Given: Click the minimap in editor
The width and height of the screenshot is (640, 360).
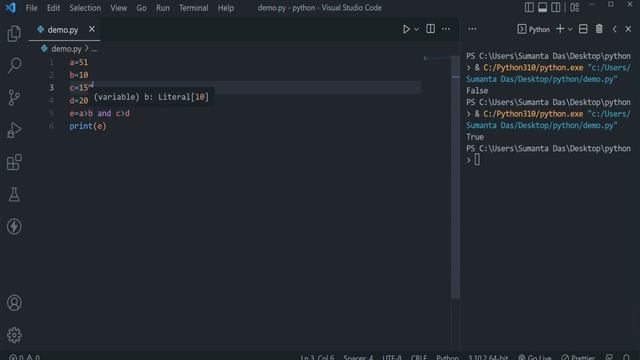Looking at the screenshot, I should pos(437,58).
